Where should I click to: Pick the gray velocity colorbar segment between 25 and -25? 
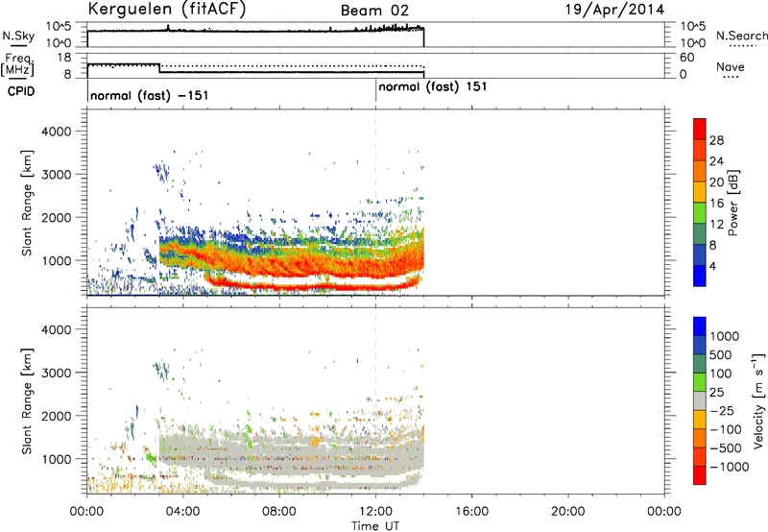coord(700,401)
